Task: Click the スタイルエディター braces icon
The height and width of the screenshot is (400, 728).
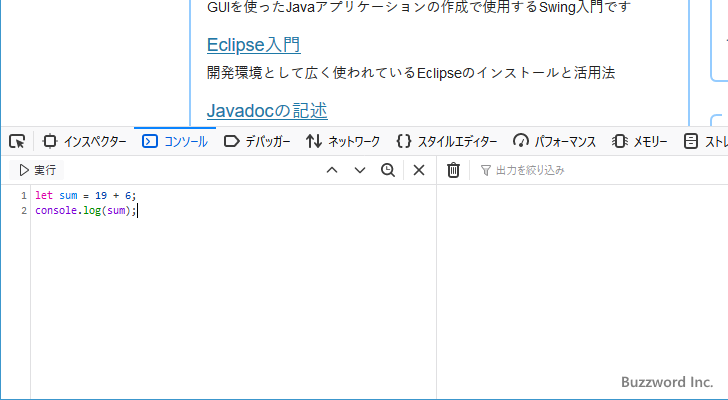Action: point(404,141)
